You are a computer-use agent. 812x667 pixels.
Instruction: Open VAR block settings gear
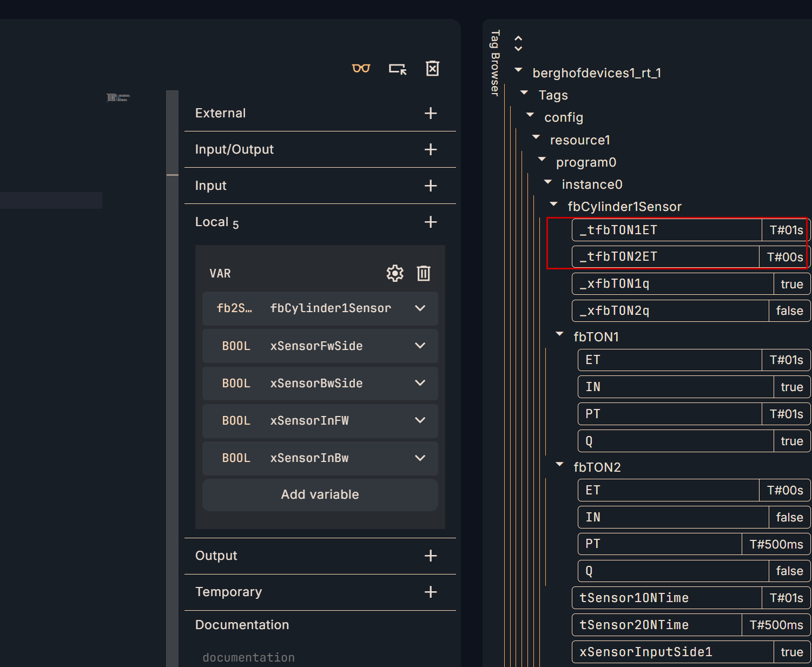[395, 273]
